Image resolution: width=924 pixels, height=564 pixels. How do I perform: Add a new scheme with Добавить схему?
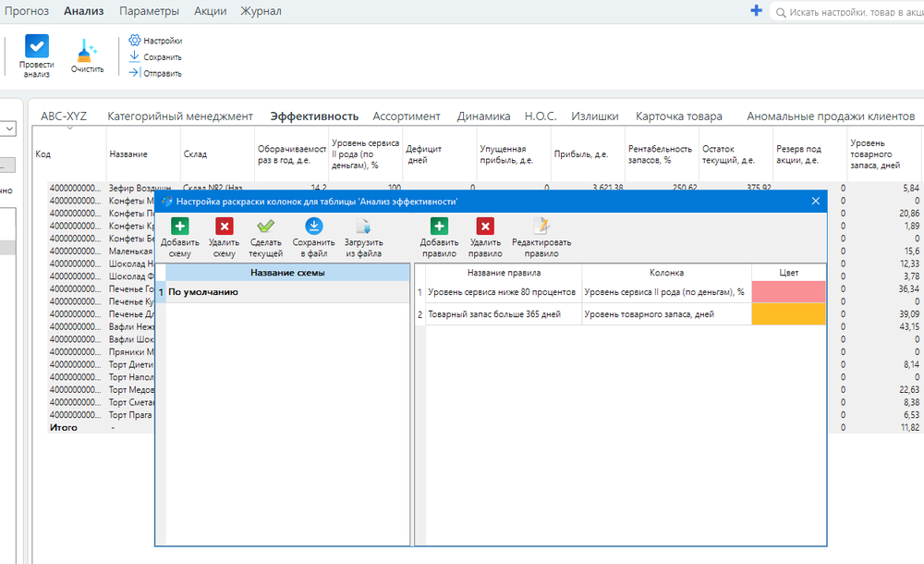[x=179, y=227]
